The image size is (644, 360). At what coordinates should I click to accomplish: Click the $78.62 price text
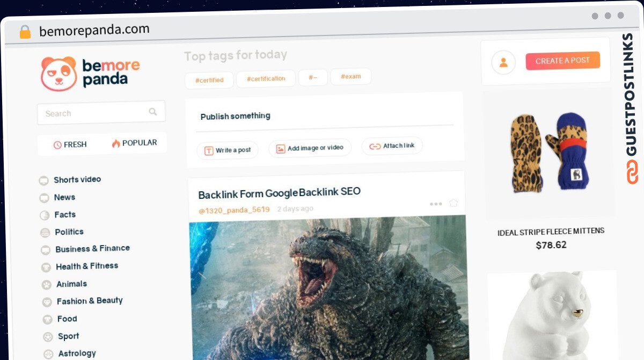(551, 245)
